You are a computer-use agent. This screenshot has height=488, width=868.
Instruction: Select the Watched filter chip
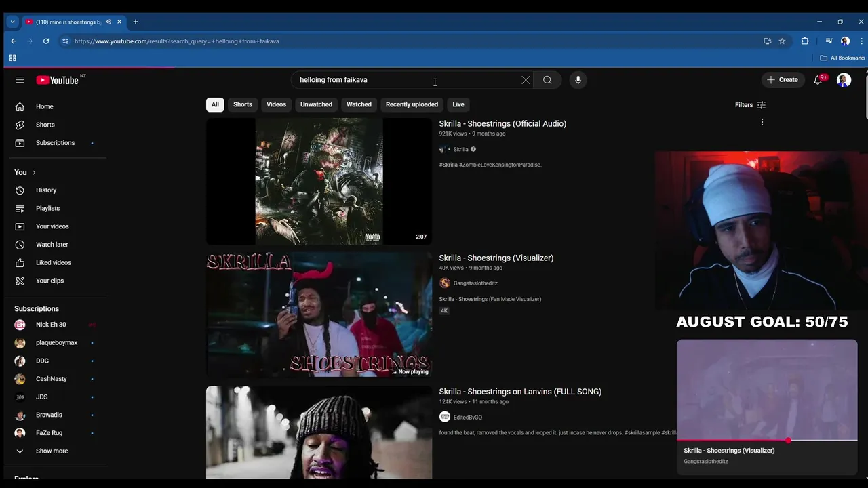359,104
